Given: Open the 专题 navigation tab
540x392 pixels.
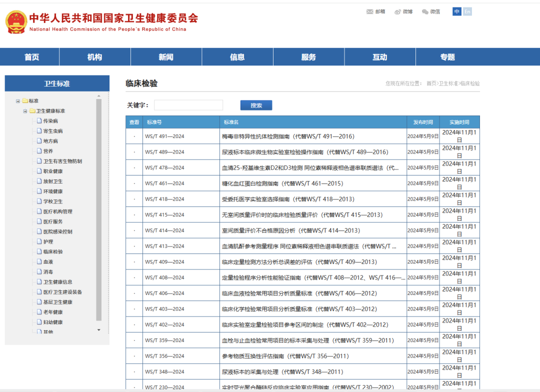Looking at the screenshot, I should (447, 57).
